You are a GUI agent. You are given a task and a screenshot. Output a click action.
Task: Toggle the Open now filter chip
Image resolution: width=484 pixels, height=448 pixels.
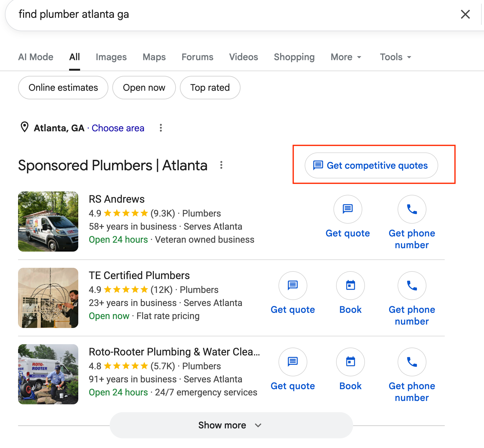(144, 88)
